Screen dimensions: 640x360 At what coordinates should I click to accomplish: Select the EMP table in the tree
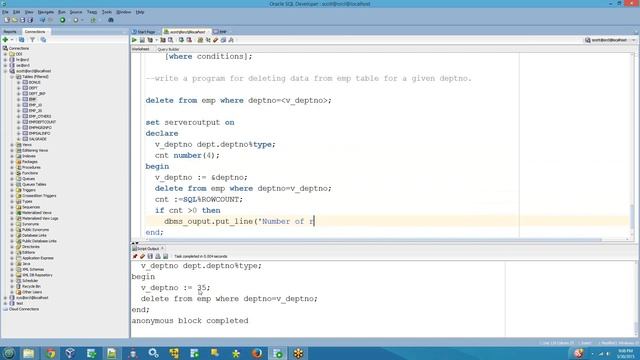coord(32,99)
